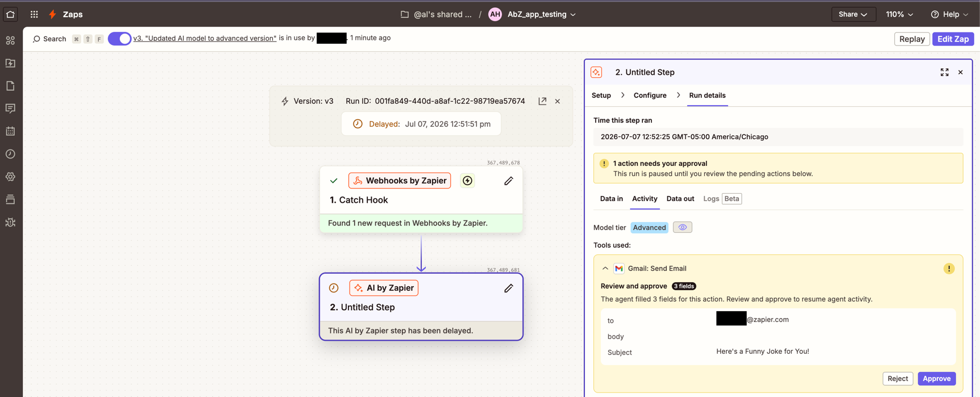The width and height of the screenshot is (980, 397).
Task: Open the first left sidebar dashboard icon
Action: tap(10, 40)
